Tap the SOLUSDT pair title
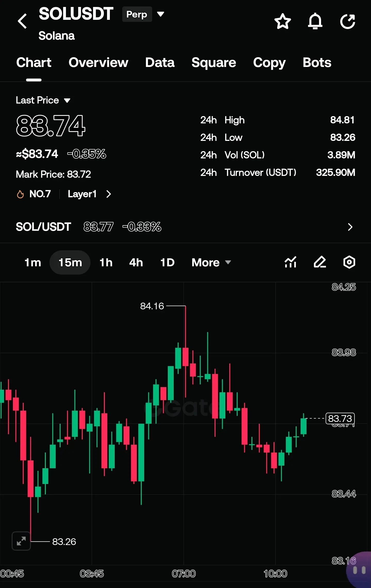 [76, 14]
